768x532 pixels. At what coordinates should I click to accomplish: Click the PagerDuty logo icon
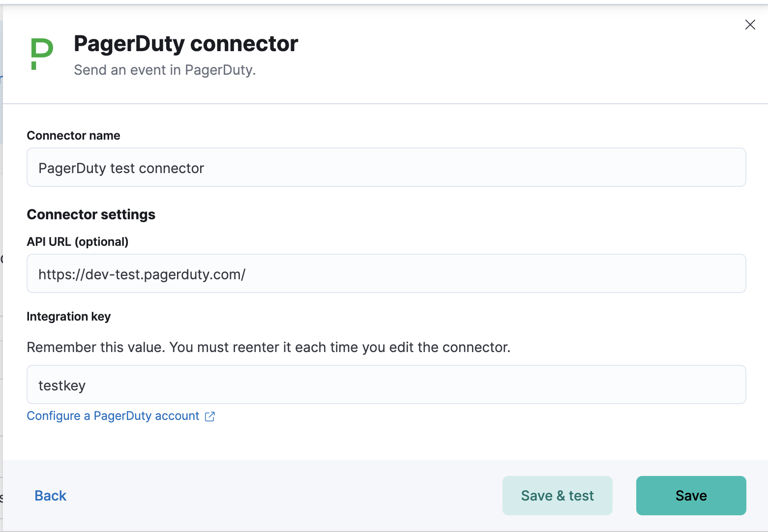click(x=41, y=54)
